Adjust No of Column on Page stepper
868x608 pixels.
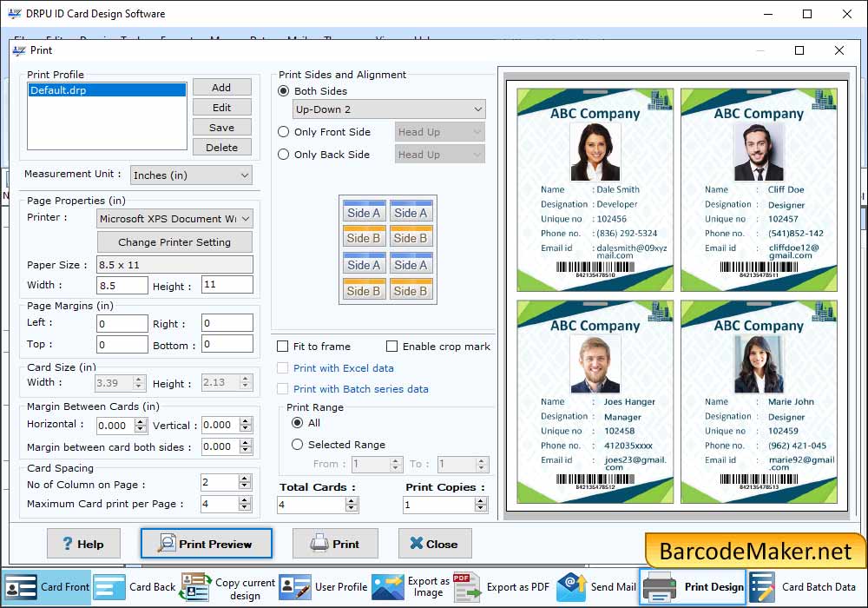[245, 482]
